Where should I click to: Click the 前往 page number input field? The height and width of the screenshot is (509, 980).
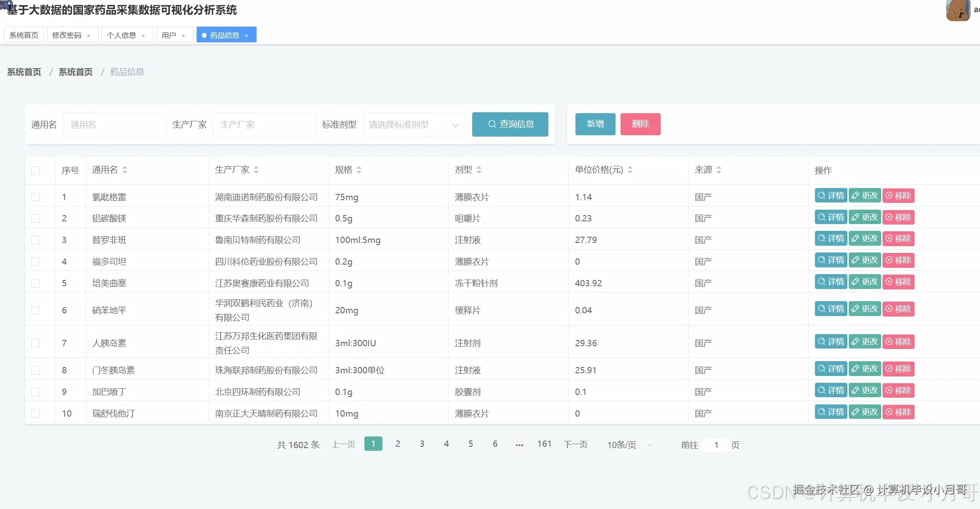[x=716, y=445]
